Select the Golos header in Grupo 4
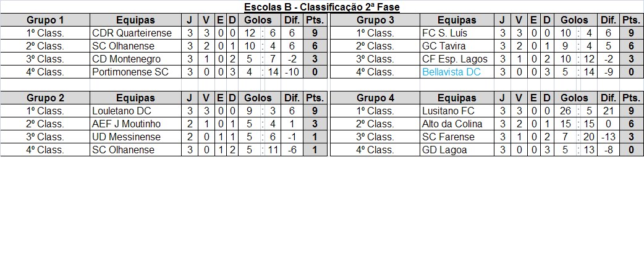The width and height of the screenshot is (644, 267). 575,98
